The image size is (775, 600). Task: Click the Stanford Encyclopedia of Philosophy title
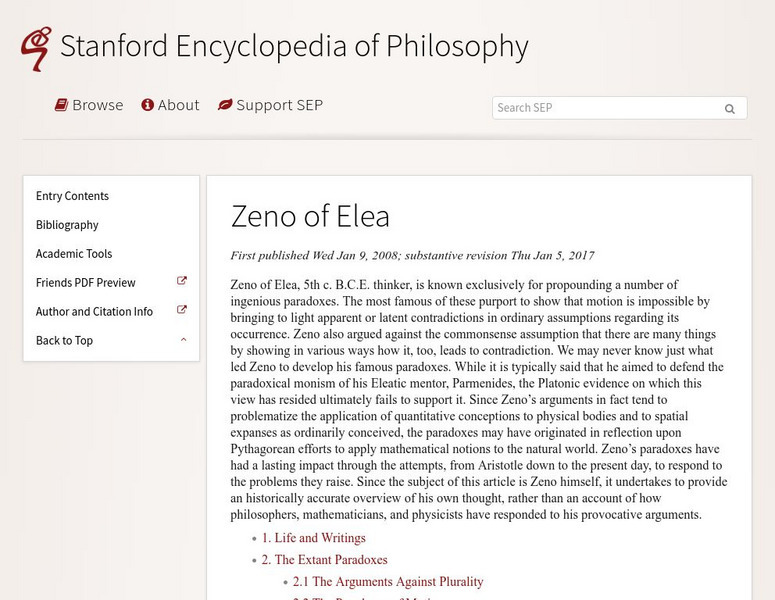pyautogui.click(x=294, y=46)
